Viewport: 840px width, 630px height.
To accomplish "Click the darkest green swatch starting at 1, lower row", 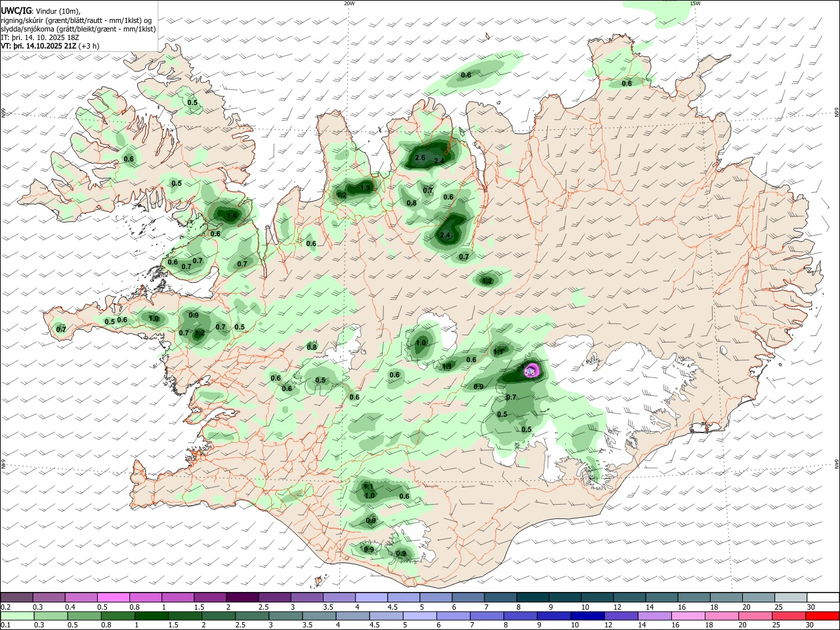I will 151,616.
